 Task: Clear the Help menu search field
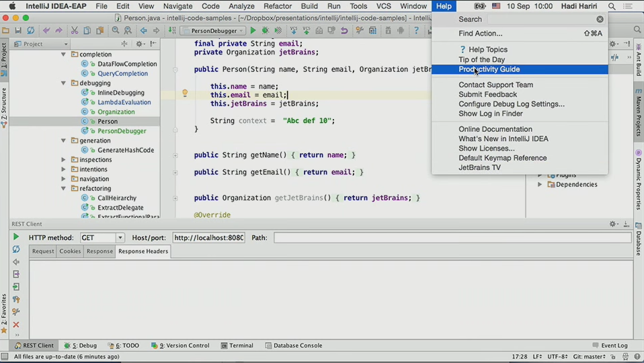600,19
